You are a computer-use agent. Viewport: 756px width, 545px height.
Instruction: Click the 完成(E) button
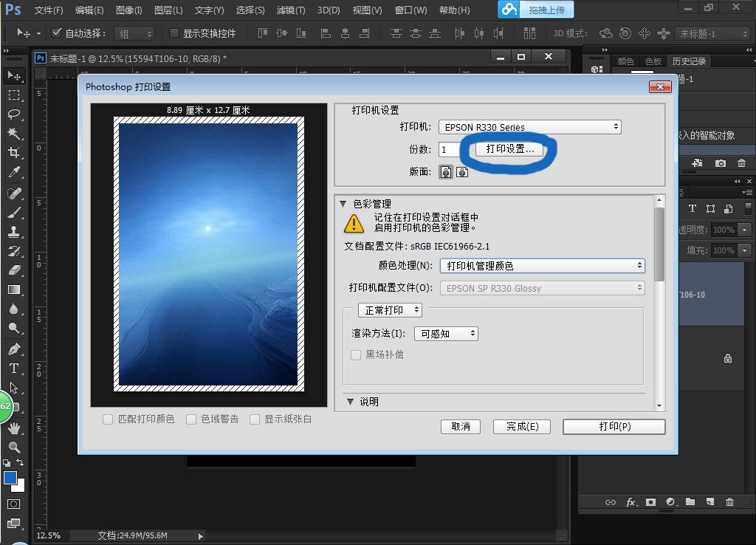(x=522, y=426)
